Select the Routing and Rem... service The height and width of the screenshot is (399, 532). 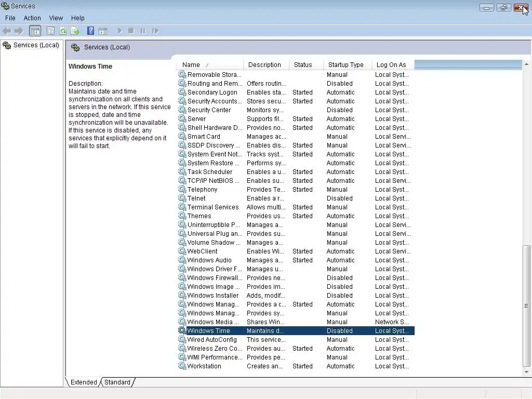pos(296,84)
